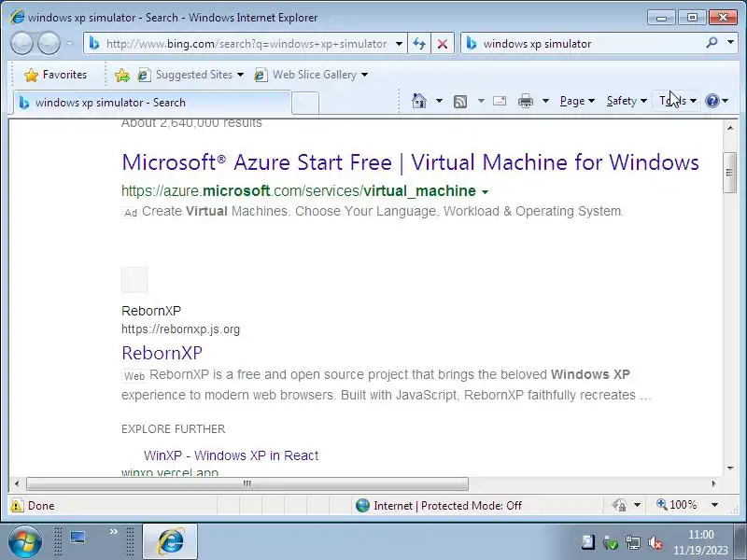Click Show Desktop taskbar icon
The width and height of the screenshot is (747, 560).
click(x=78, y=538)
